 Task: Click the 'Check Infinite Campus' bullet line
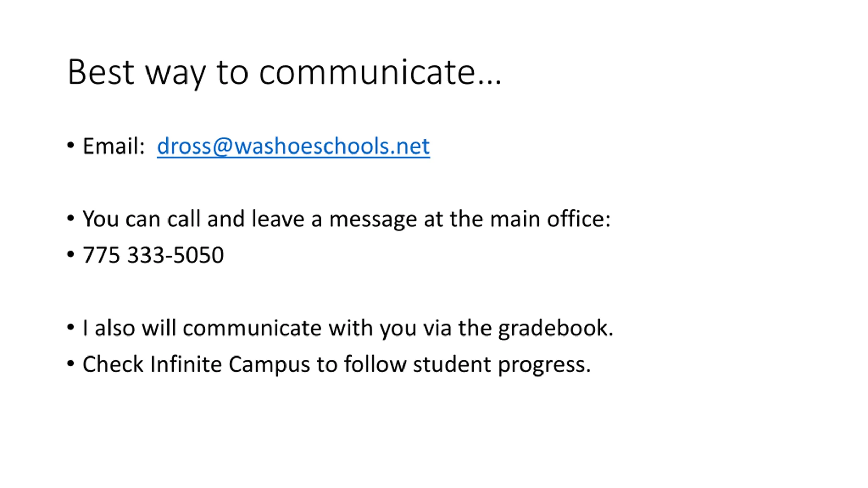click(336, 364)
